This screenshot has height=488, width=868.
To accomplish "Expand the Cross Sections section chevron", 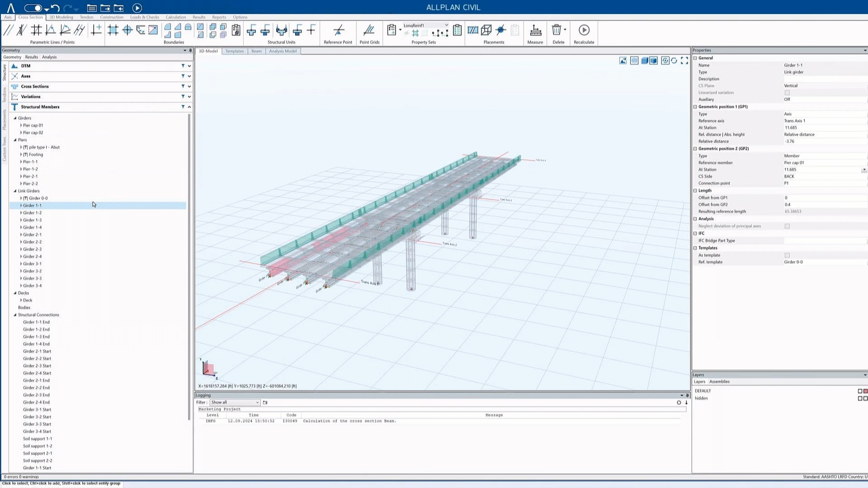I will 189,86.
